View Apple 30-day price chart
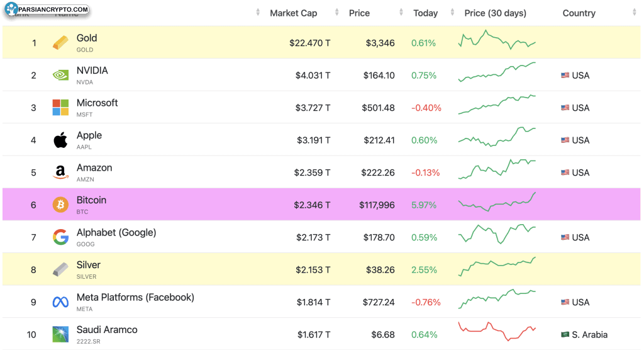644x350 pixels. [x=497, y=137]
